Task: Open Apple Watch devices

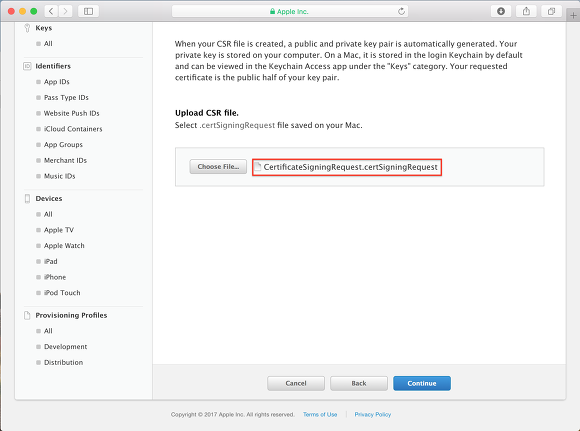Action: (64, 246)
